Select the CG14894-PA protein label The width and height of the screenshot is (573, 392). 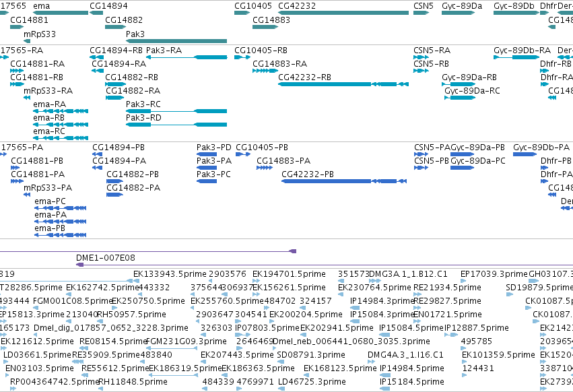(119, 161)
